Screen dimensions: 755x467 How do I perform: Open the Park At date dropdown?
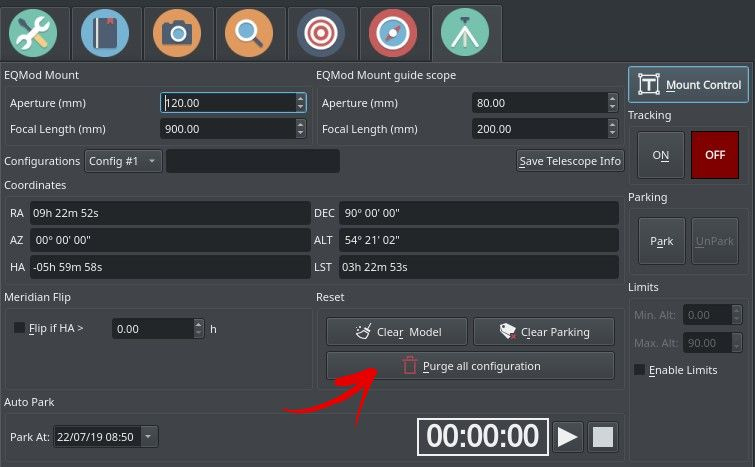coord(148,437)
